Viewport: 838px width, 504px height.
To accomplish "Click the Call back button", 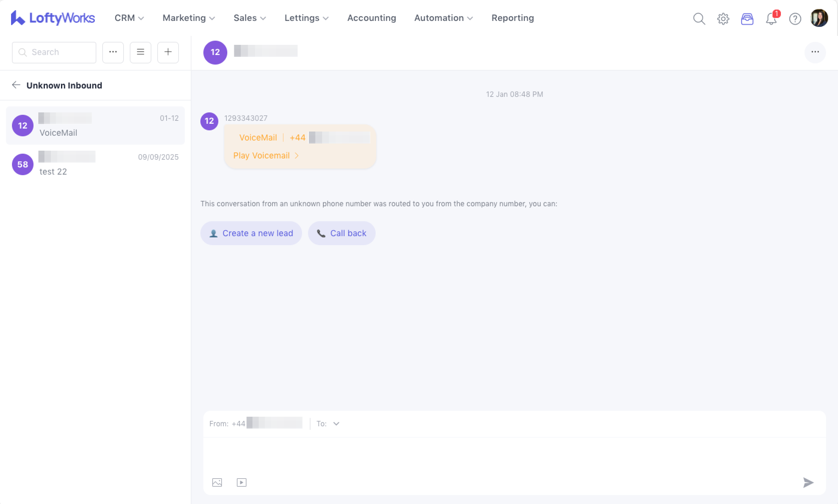I will [341, 233].
